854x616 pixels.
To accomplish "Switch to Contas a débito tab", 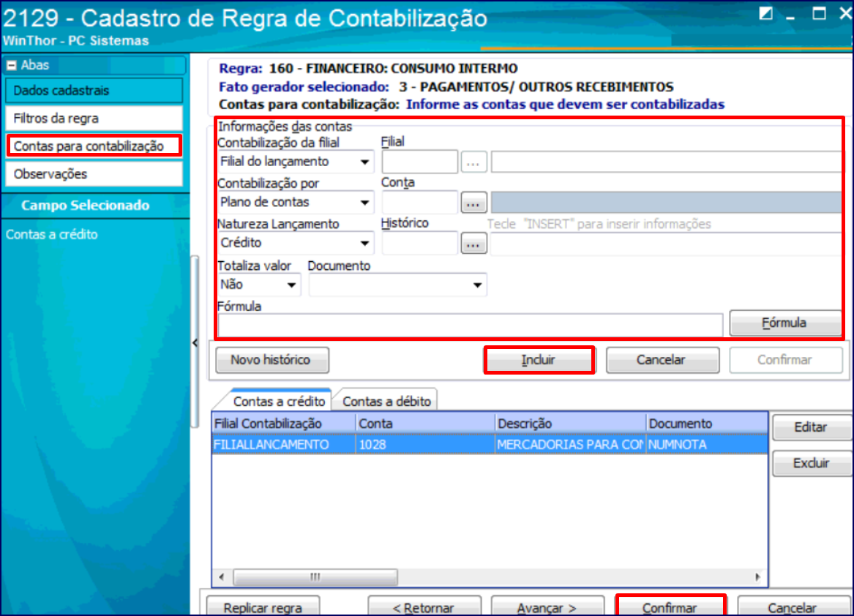I will coord(386,401).
